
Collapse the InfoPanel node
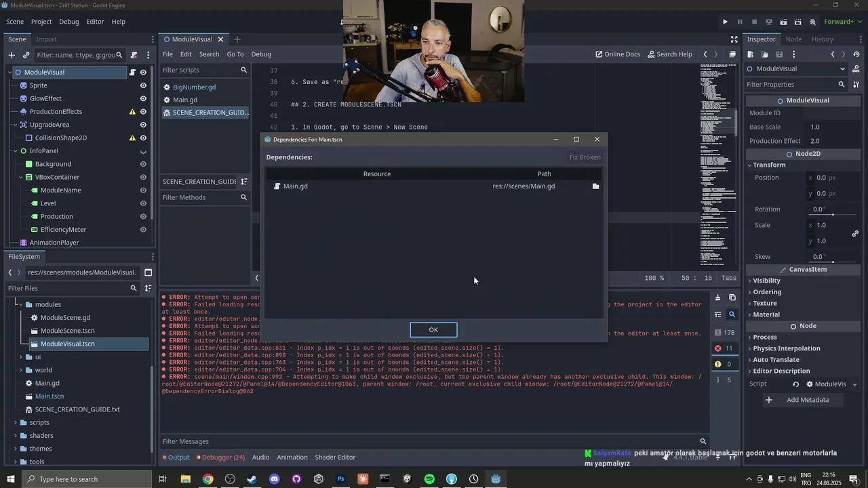16,151
